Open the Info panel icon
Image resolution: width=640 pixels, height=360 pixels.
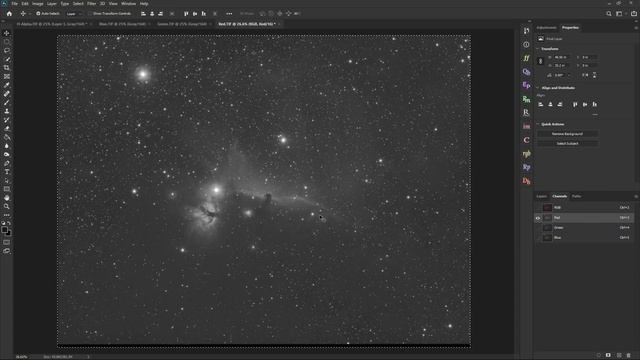pyautogui.click(x=526, y=44)
